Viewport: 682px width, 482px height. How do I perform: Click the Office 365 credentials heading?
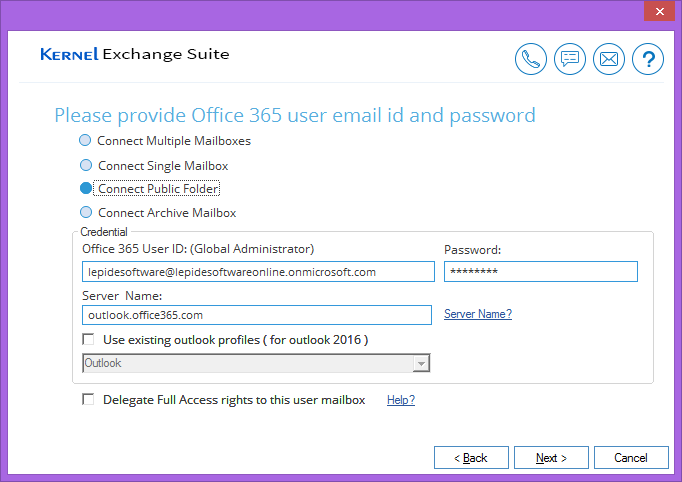tap(295, 115)
